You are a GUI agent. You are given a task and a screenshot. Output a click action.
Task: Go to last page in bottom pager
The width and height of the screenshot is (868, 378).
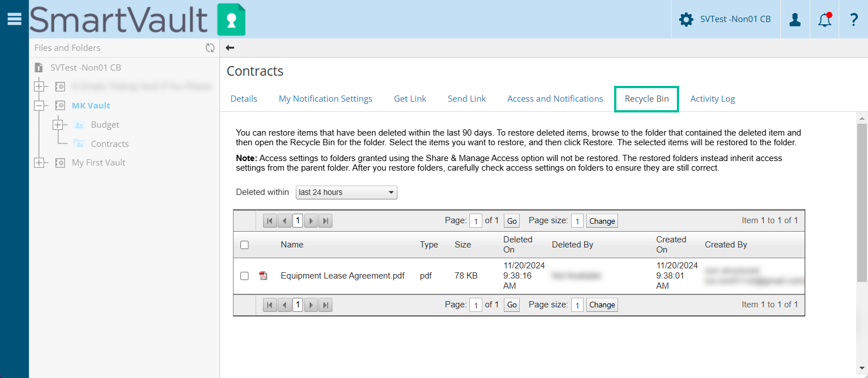point(325,305)
